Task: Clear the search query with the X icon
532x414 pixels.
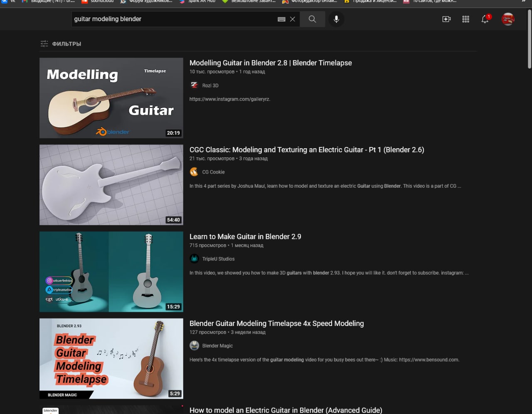Action: point(293,19)
